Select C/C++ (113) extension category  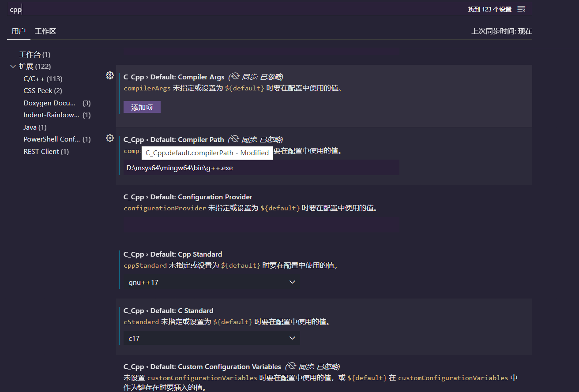[43, 78]
